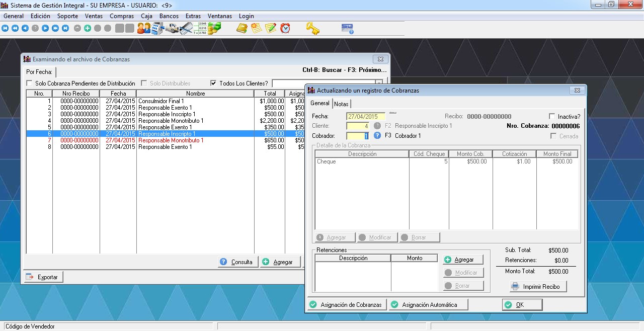
Task: Click the Cobrador F3 lookup help icon
Action: pos(377,136)
